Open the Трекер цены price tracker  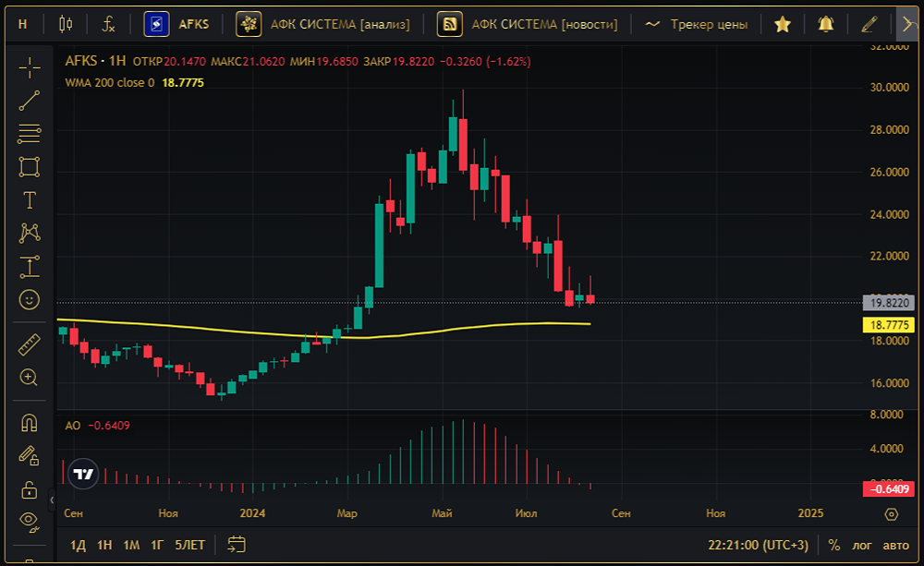[x=697, y=24]
